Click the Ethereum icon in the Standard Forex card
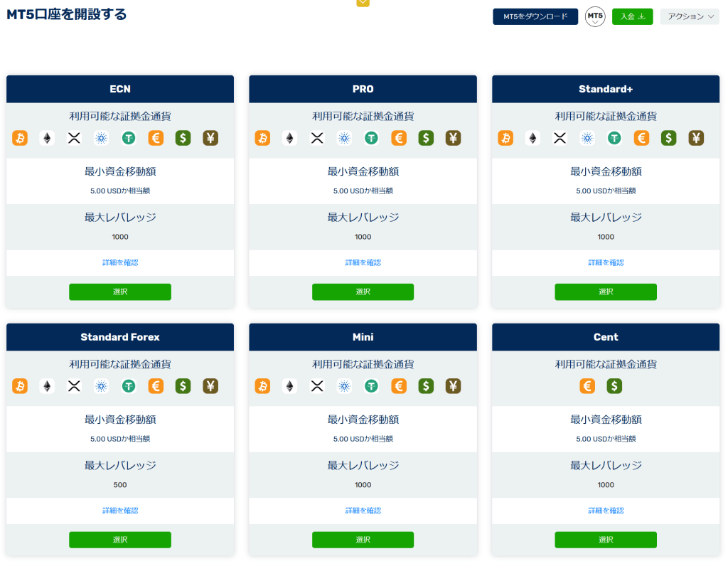728x571 pixels. (x=47, y=386)
